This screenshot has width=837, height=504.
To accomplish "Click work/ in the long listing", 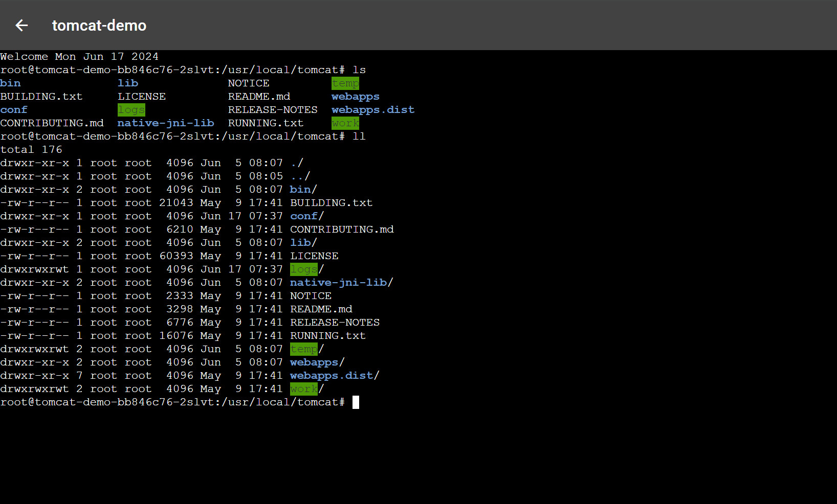I will coord(307,389).
